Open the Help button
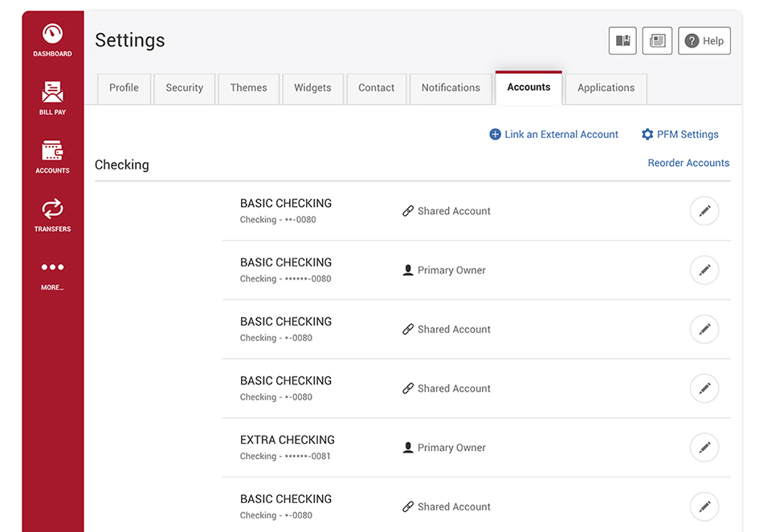 click(x=704, y=41)
